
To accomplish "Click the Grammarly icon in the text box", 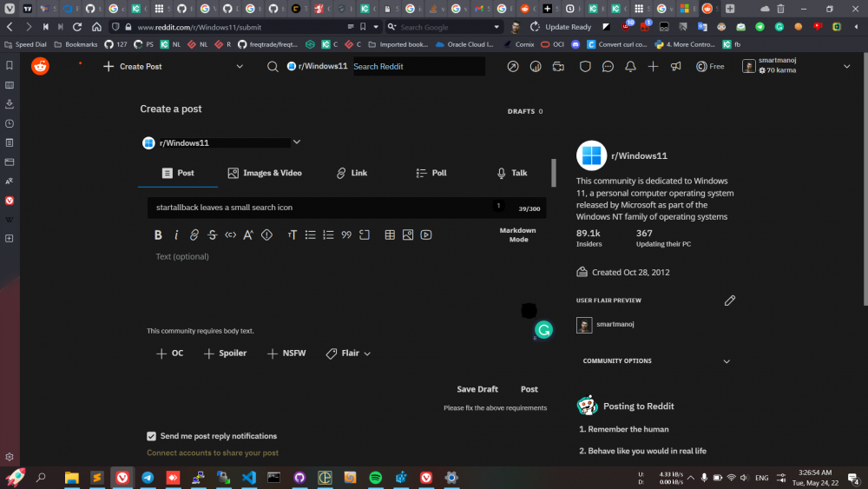I will pyautogui.click(x=543, y=330).
